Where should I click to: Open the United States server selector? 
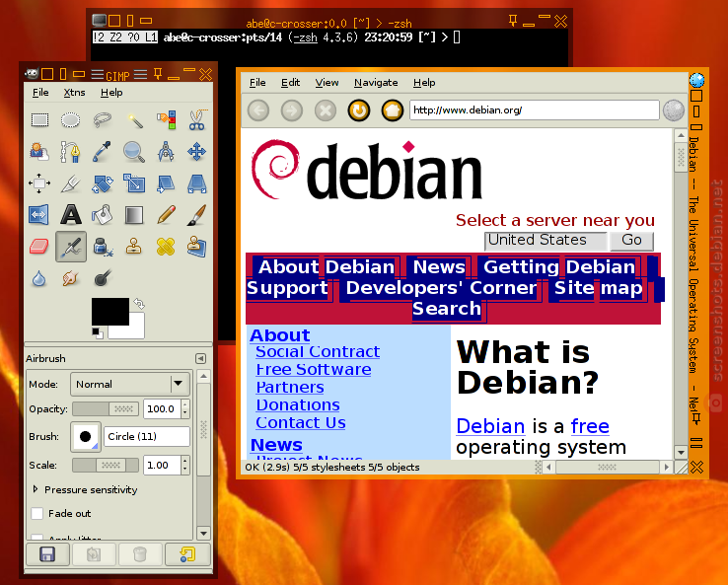click(x=546, y=241)
